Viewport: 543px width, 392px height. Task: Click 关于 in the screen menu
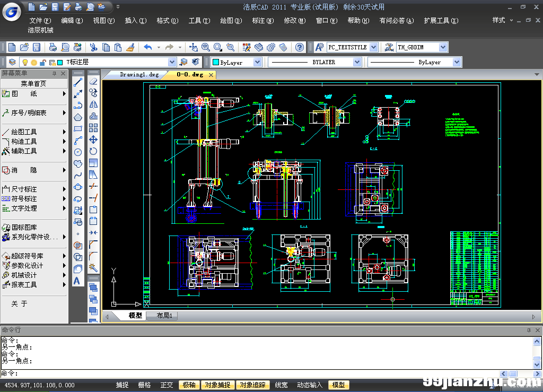tap(19, 304)
